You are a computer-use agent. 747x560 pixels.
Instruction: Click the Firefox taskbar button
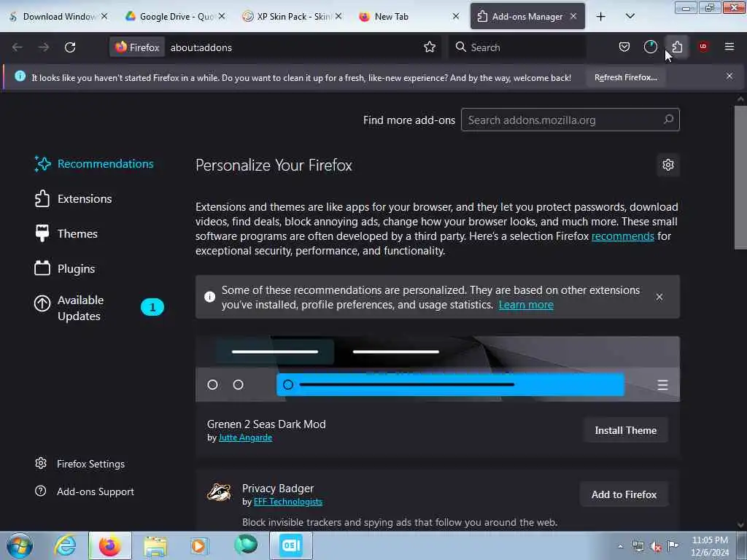(109, 545)
